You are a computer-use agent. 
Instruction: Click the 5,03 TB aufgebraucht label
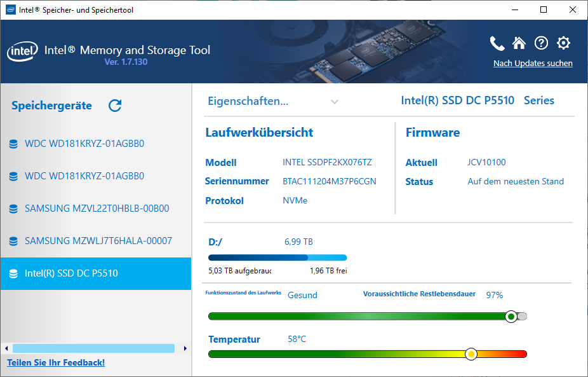239,271
